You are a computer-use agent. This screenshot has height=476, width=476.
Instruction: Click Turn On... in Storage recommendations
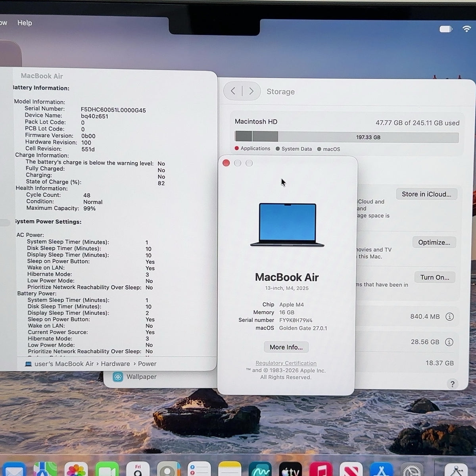[435, 277]
